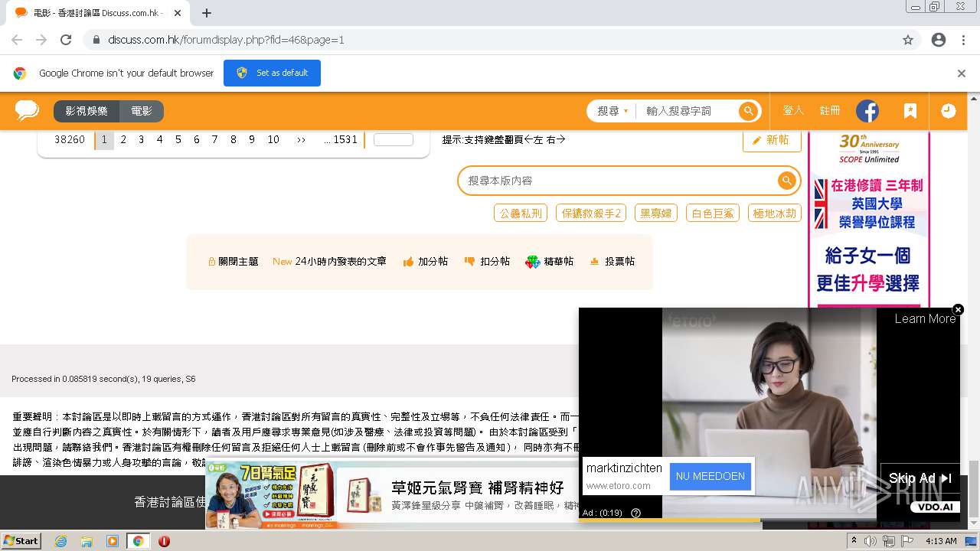Open a new browser tab
The image size is (980, 551).
(207, 13)
